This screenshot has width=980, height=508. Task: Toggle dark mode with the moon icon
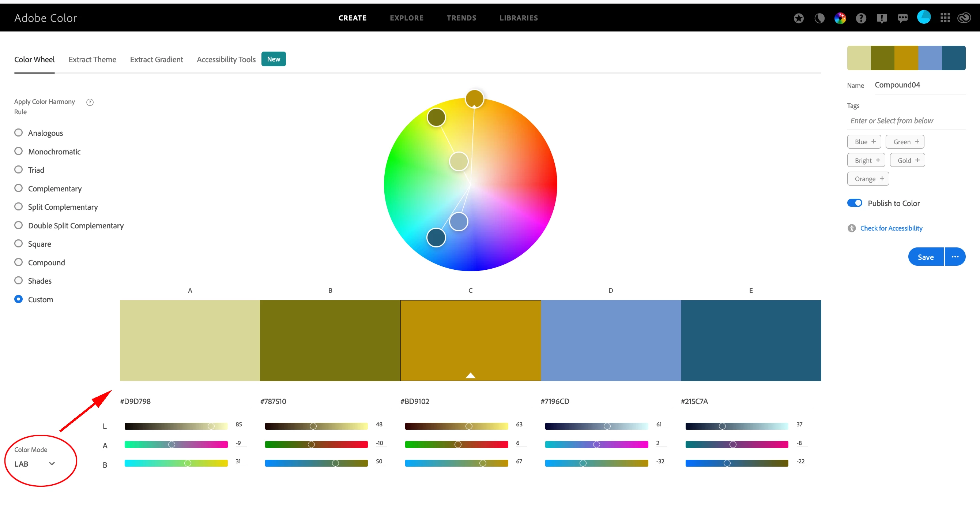819,18
